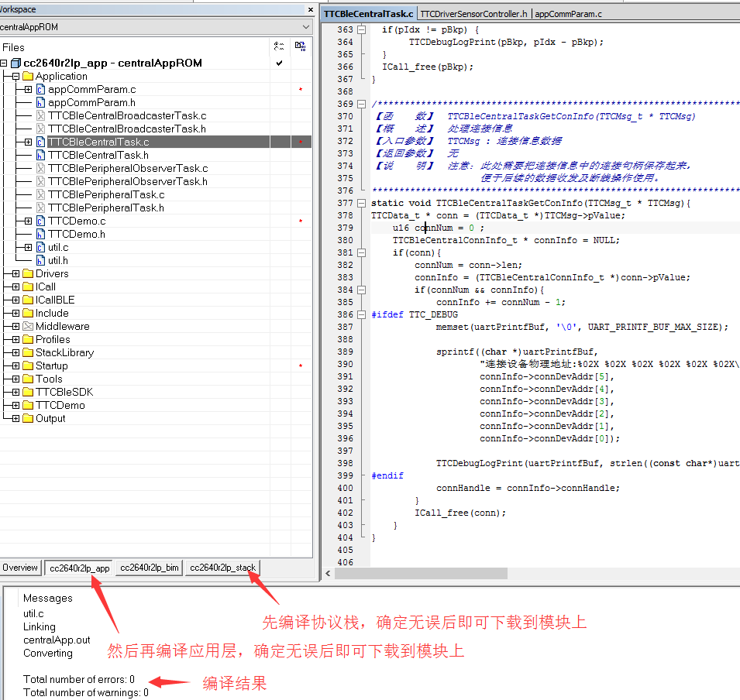Expand appCommParam.c tree node
This screenshot has width=740, height=700.
pos(29,89)
